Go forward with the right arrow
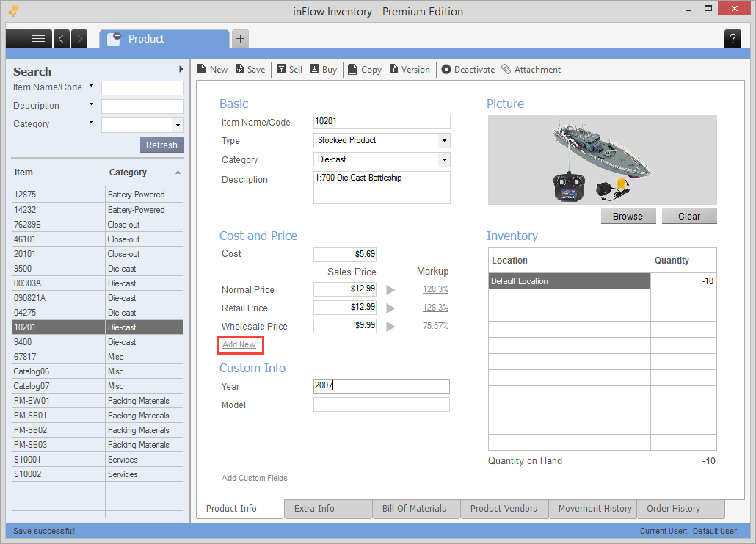 pos(79,39)
